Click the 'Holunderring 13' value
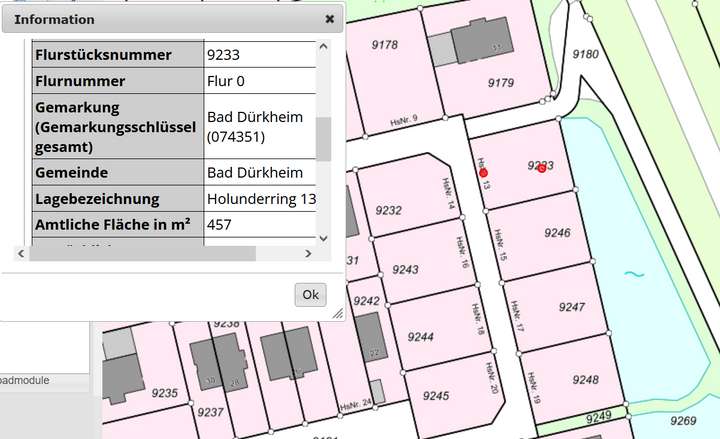The height and width of the screenshot is (439, 720). pyautogui.click(x=260, y=199)
